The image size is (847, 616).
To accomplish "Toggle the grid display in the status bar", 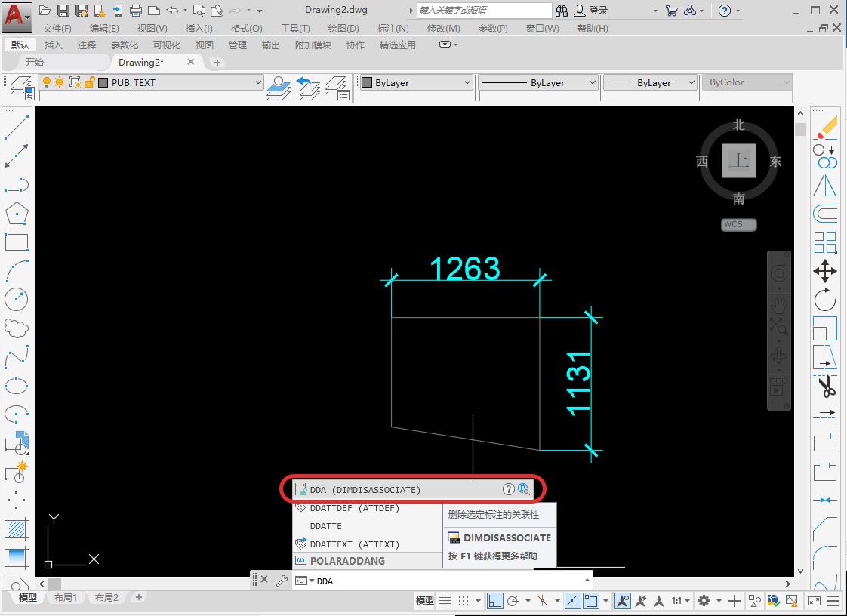I will (445, 601).
